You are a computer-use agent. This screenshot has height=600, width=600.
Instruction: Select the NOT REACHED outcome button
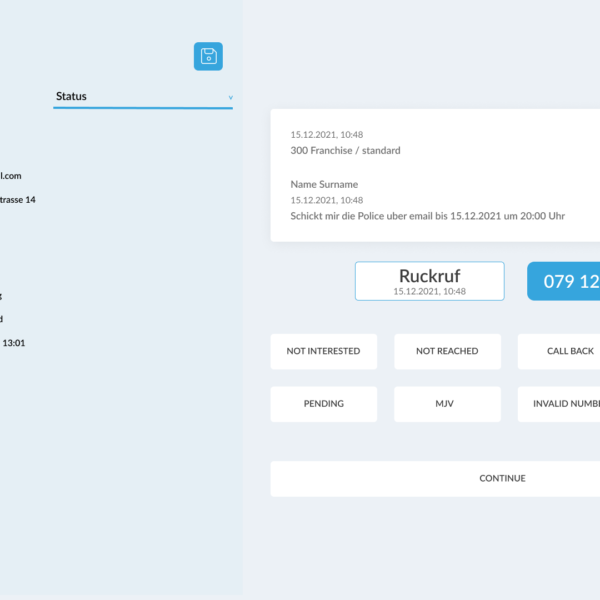(447, 351)
